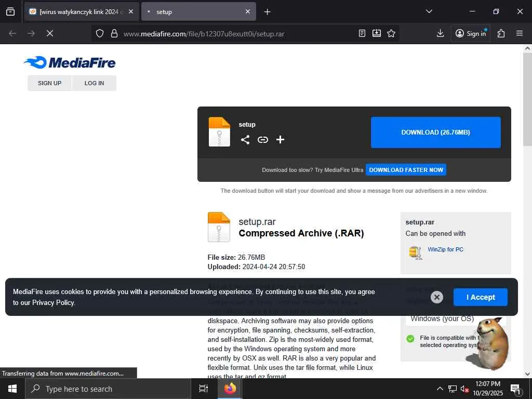Click the green compatibility checkmark
The image size is (532, 399).
(410, 339)
